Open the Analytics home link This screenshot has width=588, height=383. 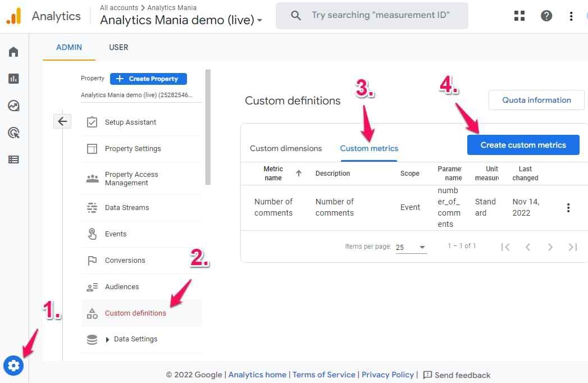click(x=257, y=375)
